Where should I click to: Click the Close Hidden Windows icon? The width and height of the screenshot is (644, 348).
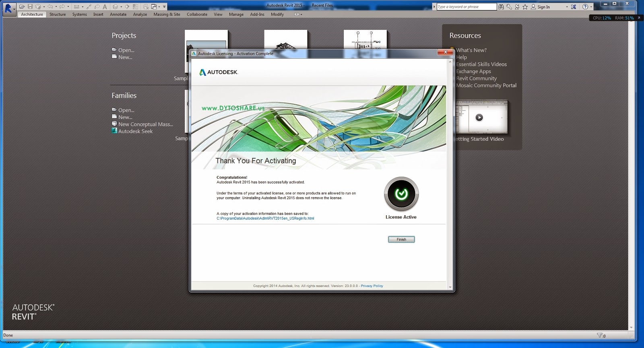click(146, 7)
